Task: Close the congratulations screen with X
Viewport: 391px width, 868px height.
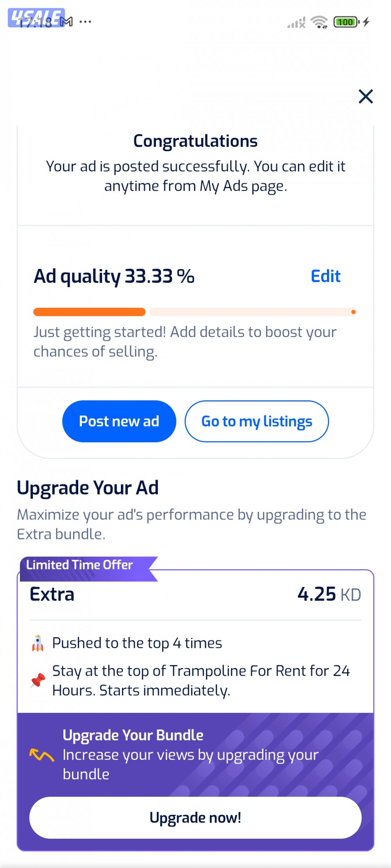Action: [366, 96]
